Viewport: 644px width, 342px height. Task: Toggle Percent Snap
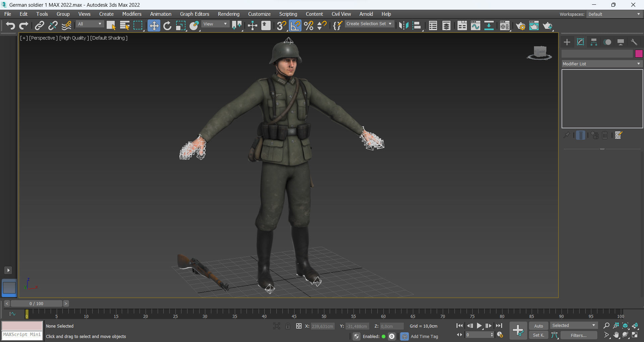pos(309,25)
